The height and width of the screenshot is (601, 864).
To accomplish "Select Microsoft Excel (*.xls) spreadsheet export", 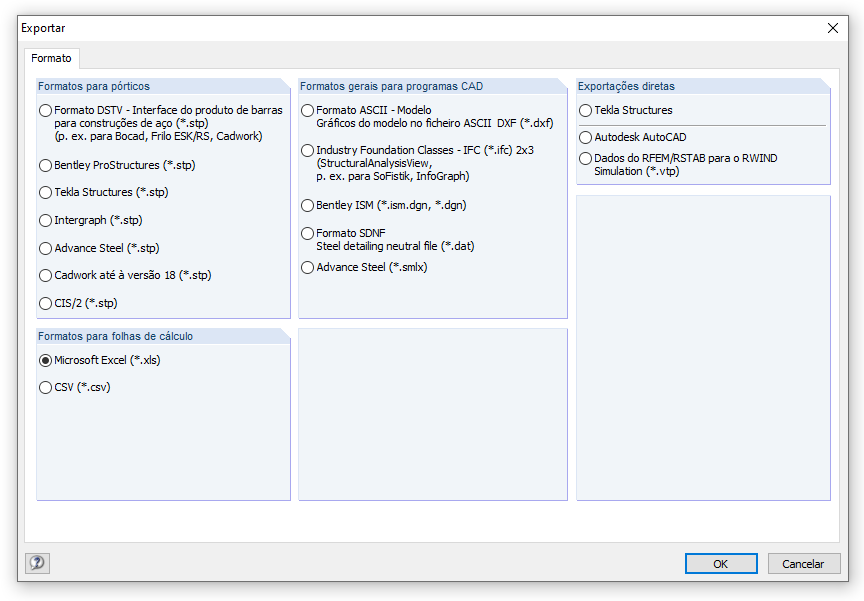I will 43,360.
